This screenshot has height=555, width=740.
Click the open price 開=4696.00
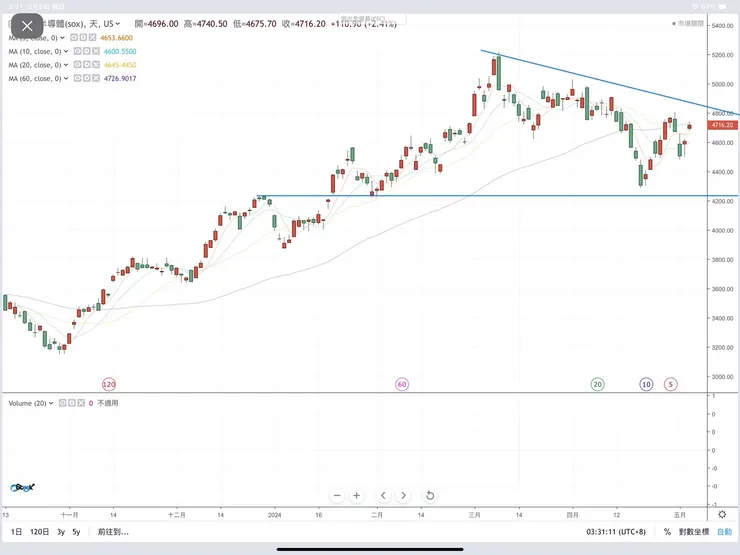click(156, 24)
